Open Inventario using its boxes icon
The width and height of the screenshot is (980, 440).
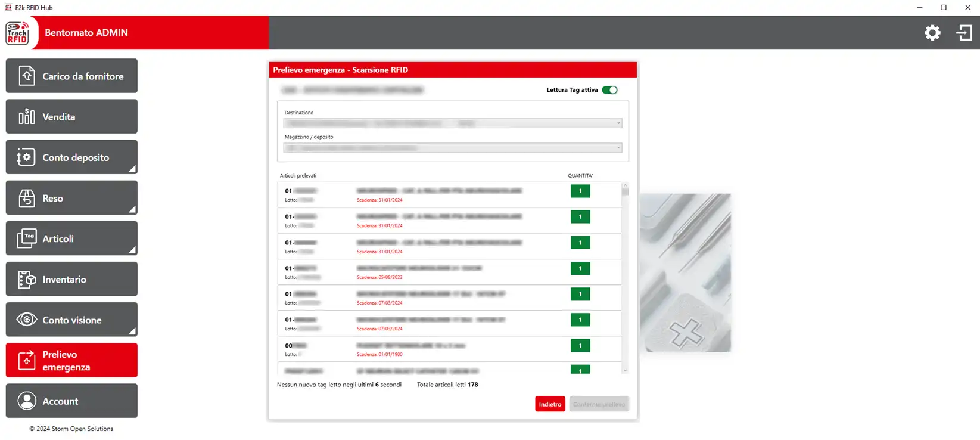coord(27,279)
